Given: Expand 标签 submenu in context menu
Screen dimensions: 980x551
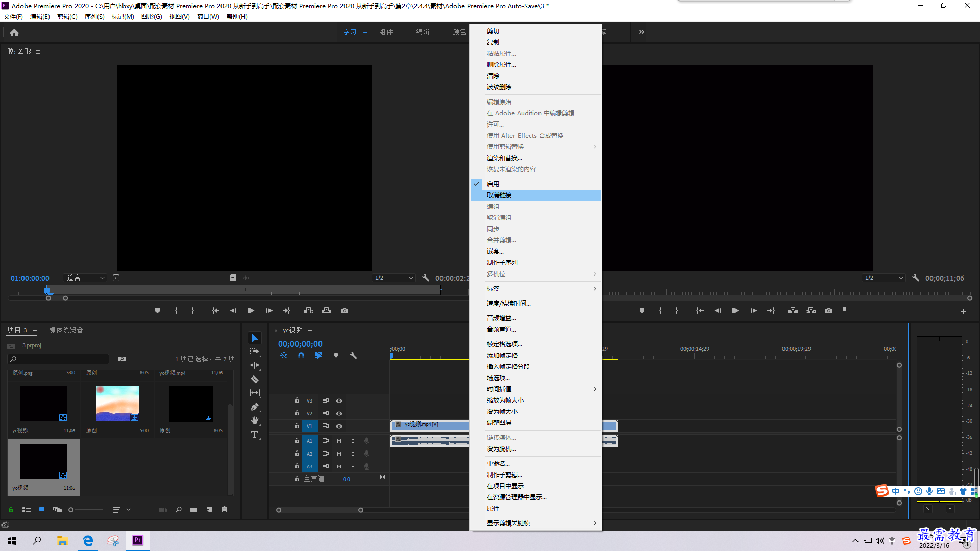Looking at the screenshot, I should coord(535,289).
